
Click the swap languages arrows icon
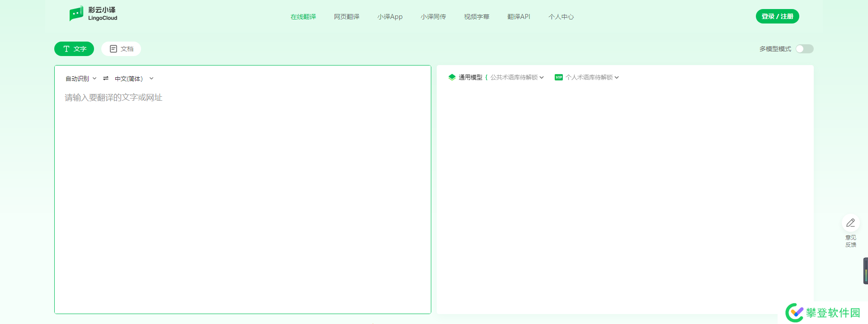pos(106,78)
